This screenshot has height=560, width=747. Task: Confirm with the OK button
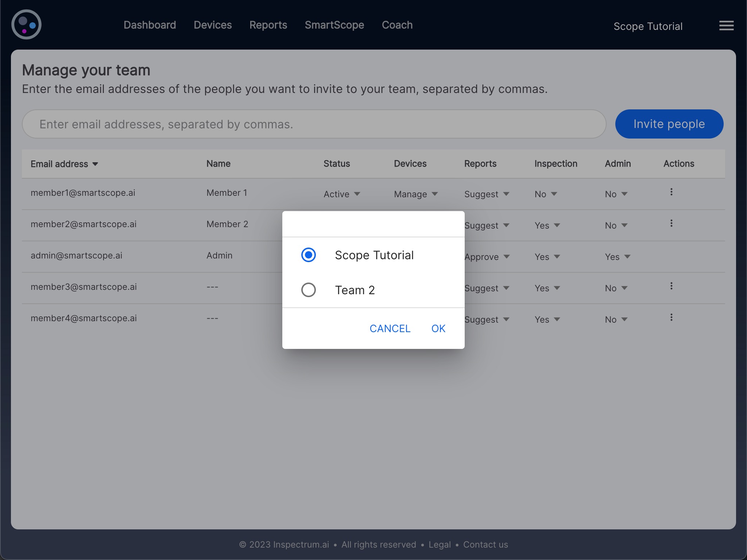[438, 328]
